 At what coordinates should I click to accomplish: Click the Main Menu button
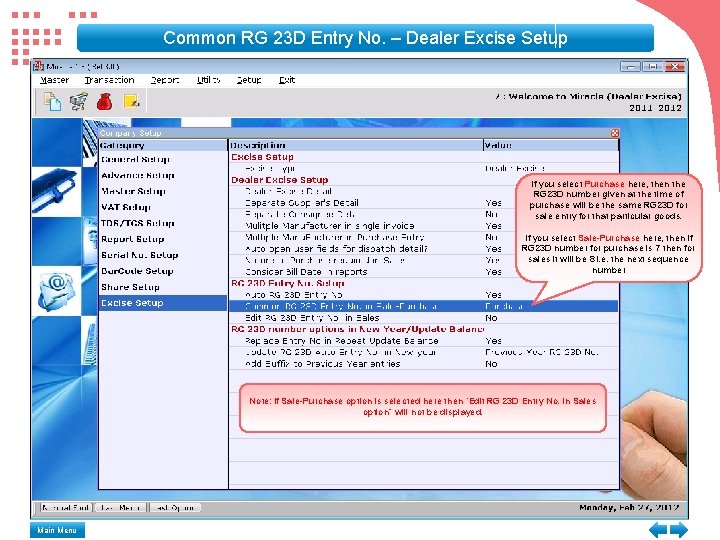[57, 530]
